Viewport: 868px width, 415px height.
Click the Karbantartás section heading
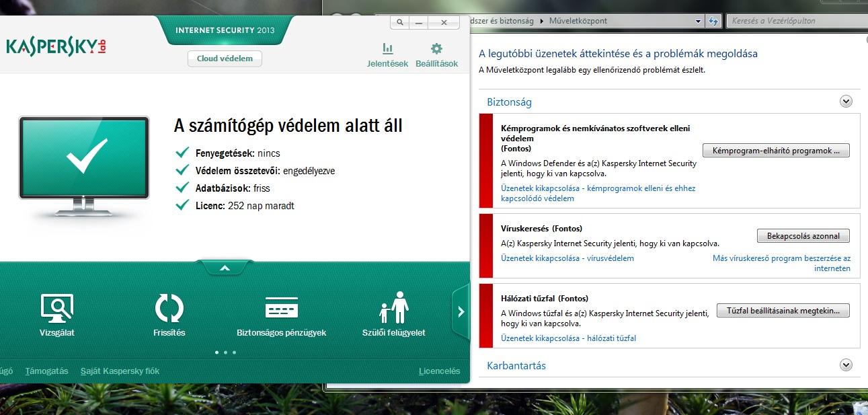click(516, 366)
